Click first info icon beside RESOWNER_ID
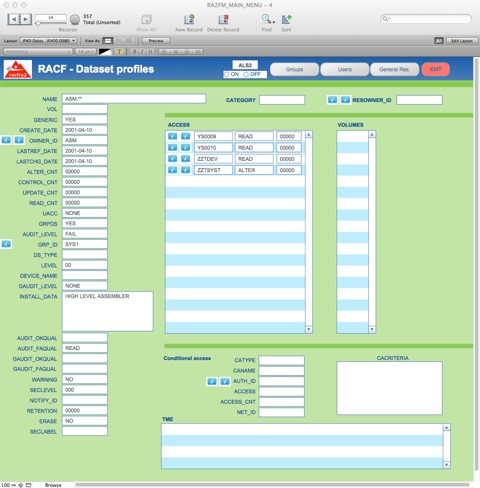 click(x=332, y=100)
